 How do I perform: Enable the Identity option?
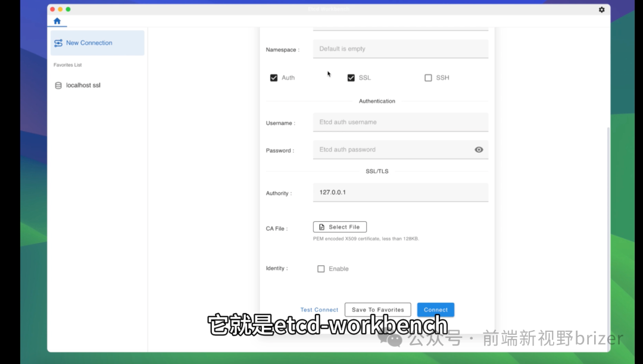[320, 268]
